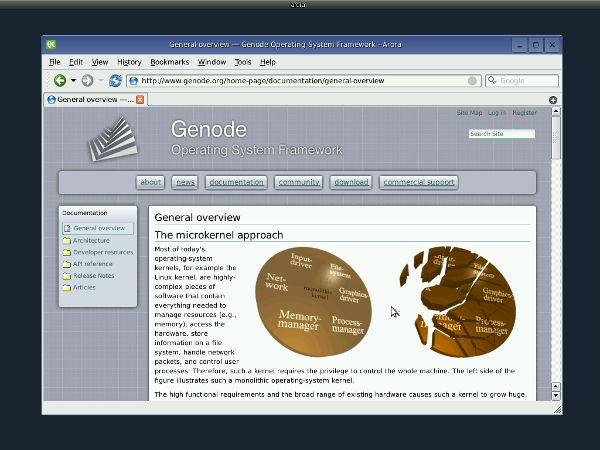Open the Tools menu
This screenshot has height=450, width=600.
coord(243,62)
